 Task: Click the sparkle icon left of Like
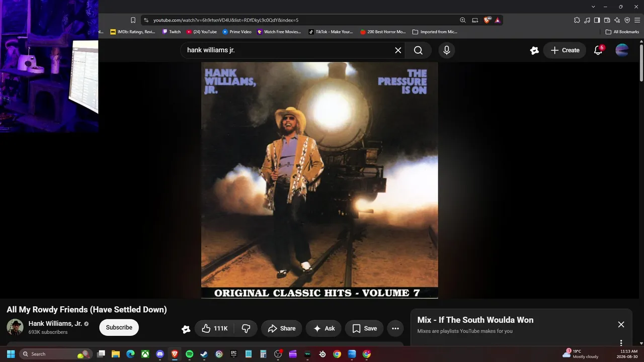(x=186, y=329)
